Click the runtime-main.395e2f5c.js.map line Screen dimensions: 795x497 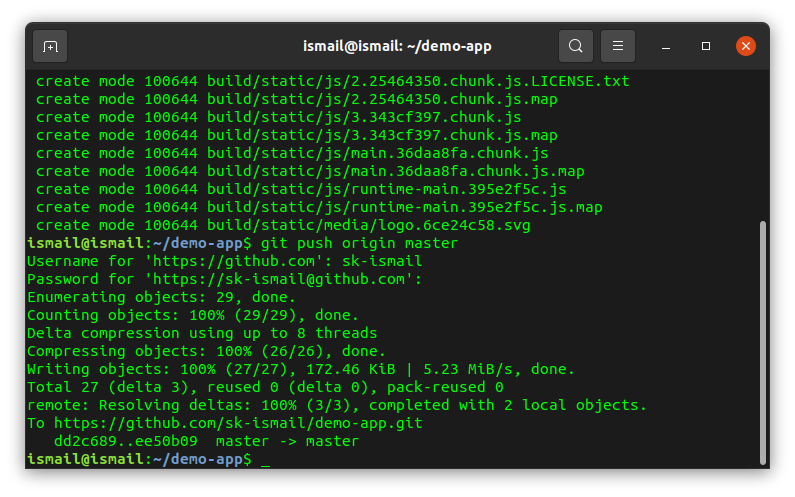click(405, 207)
